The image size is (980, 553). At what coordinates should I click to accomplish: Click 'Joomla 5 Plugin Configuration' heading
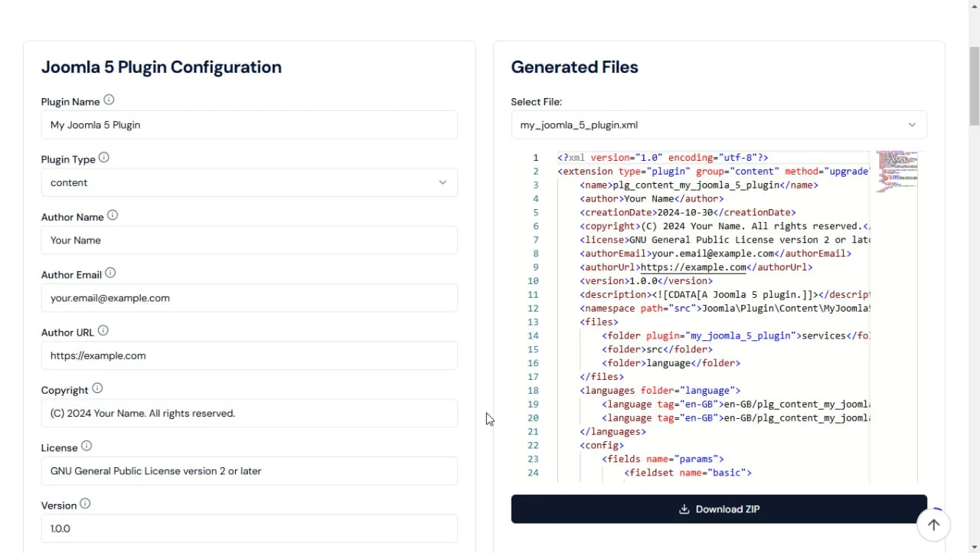[162, 67]
